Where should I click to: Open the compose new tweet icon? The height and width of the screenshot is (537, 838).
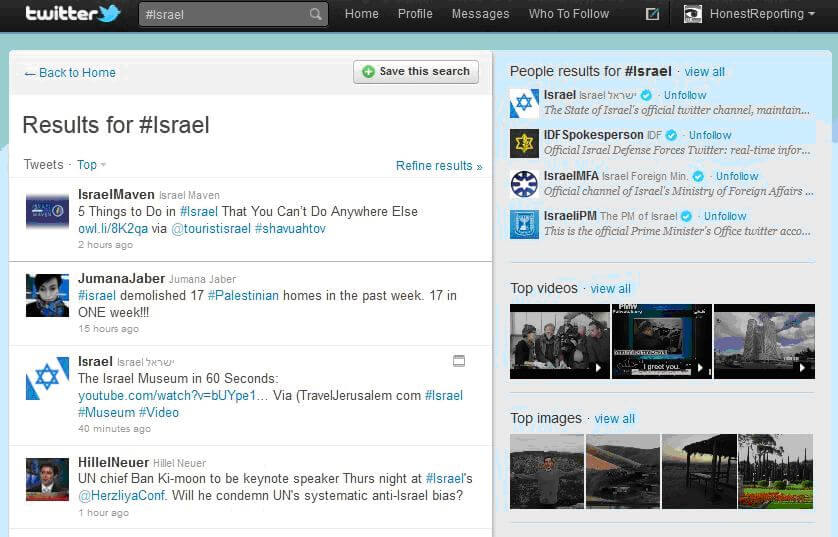coord(652,14)
